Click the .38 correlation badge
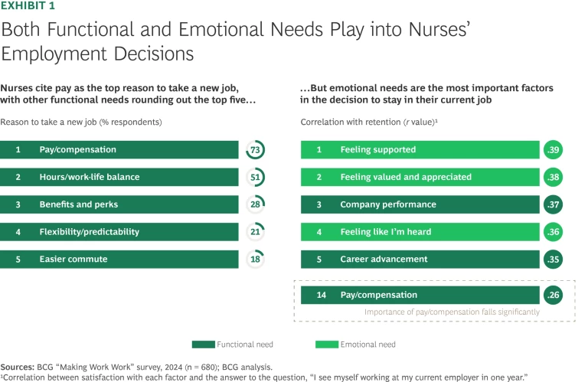The image size is (588, 382). tap(553, 177)
